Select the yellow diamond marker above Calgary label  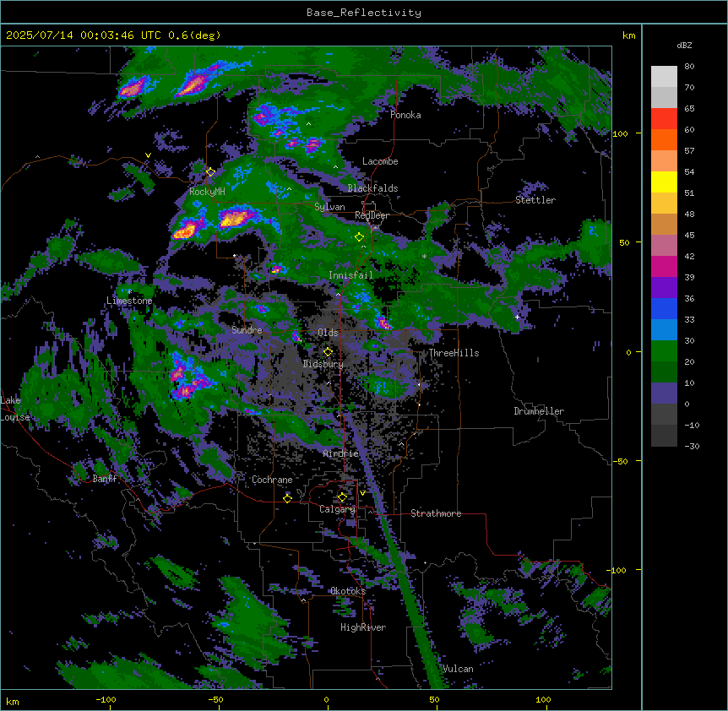[342, 497]
